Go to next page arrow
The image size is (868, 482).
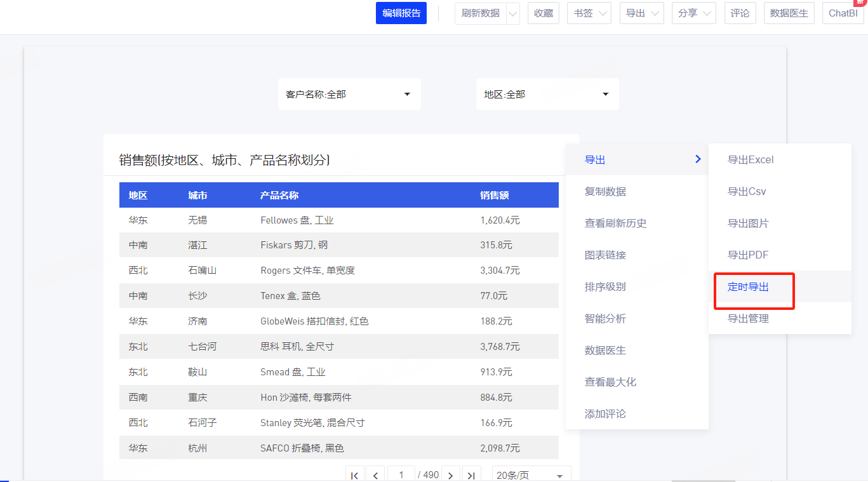pyautogui.click(x=450, y=475)
